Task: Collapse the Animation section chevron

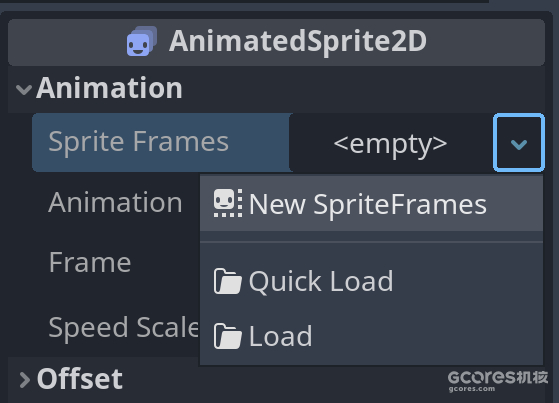Action: (x=24, y=90)
